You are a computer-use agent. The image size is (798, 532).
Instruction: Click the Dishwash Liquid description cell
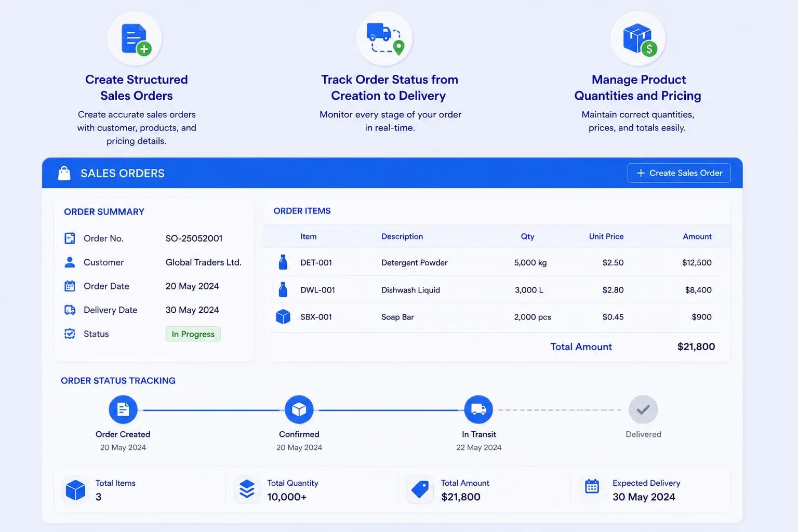point(411,290)
